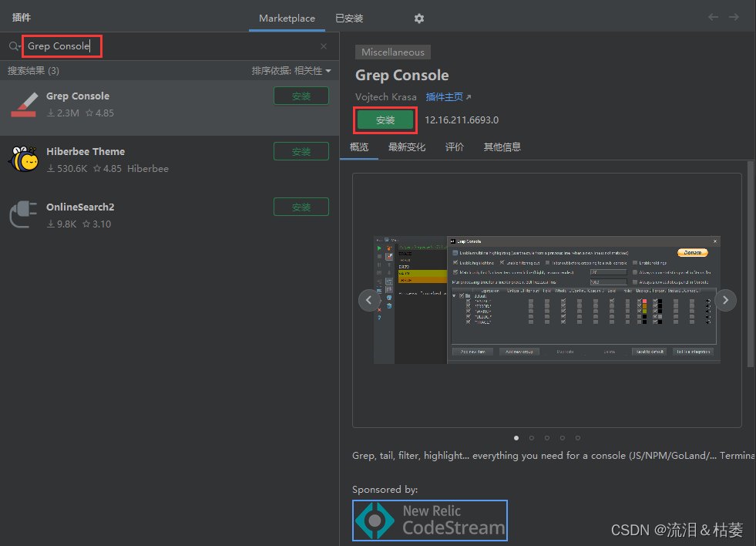
Task: Open the New Relic CodeStream banner
Action: (x=430, y=521)
